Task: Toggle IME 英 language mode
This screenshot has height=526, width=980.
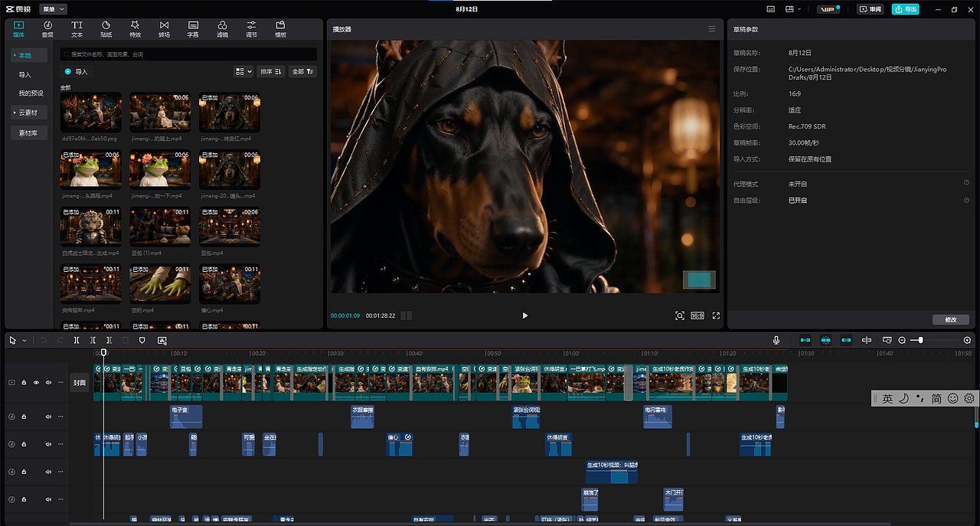Action: pyautogui.click(x=887, y=398)
